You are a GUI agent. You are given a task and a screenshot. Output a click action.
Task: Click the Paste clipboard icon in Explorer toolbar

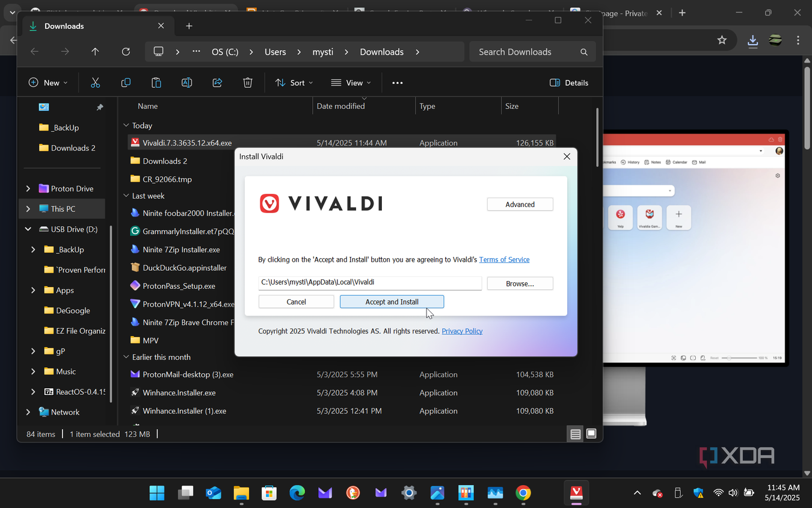pos(156,82)
